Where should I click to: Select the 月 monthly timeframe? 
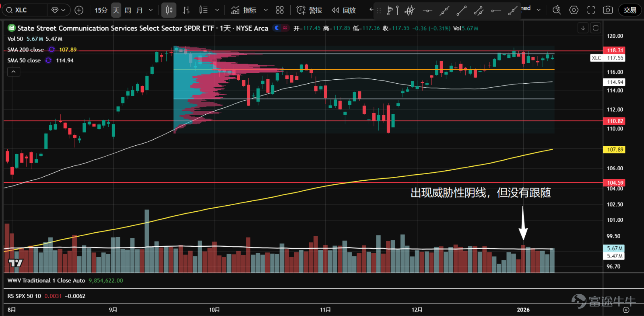(139, 10)
